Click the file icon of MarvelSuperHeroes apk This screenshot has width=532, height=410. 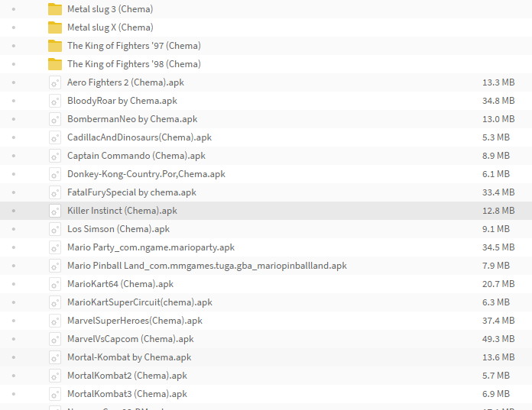(x=55, y=320)
